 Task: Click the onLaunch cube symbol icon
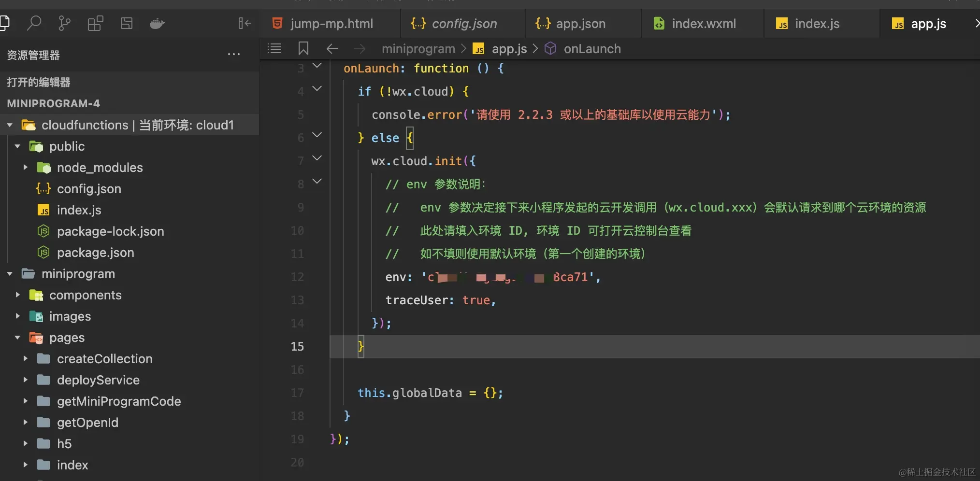[x=550, y=48]
